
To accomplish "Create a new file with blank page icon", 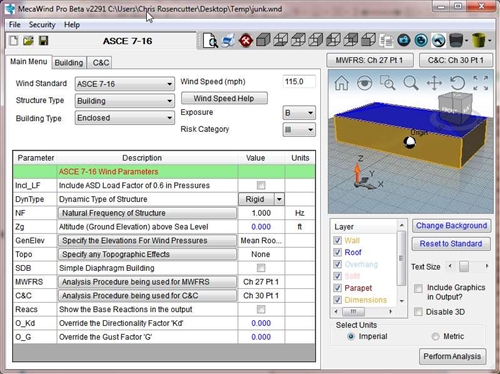I will coord(14,41).
